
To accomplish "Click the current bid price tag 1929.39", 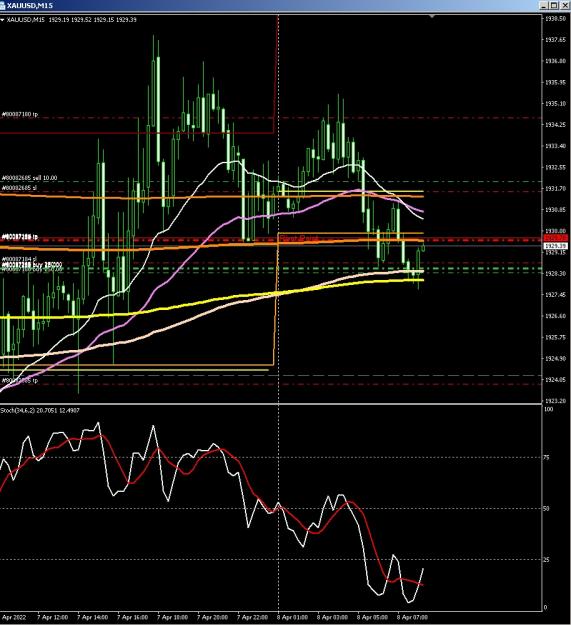I will pyautogui.click(x=555, y=246).
